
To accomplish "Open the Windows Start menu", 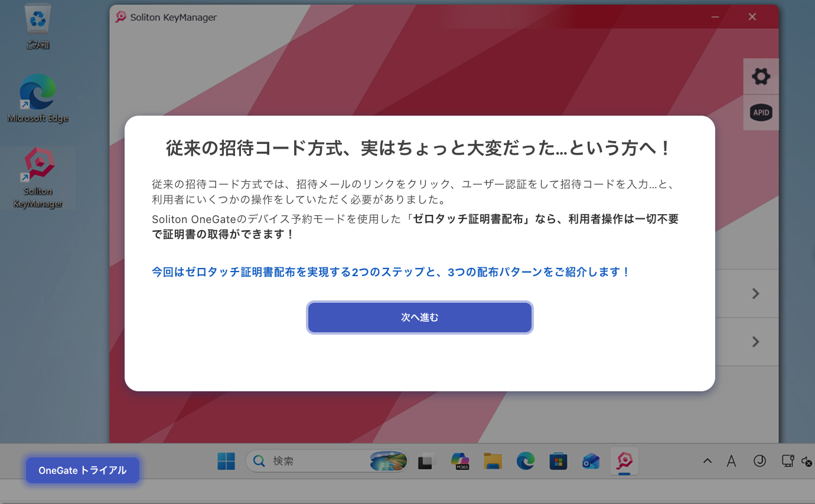I will [226, 461].
